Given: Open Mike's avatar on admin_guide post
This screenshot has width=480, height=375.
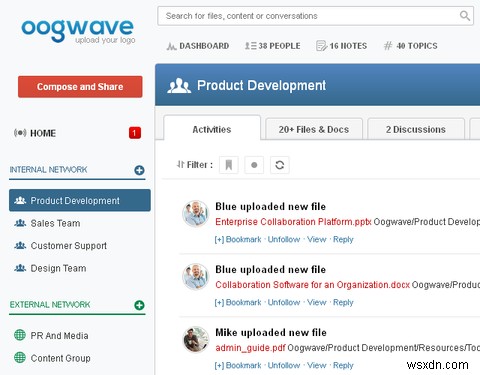Looking at the screenshot, I should click(x=196, y=339).
